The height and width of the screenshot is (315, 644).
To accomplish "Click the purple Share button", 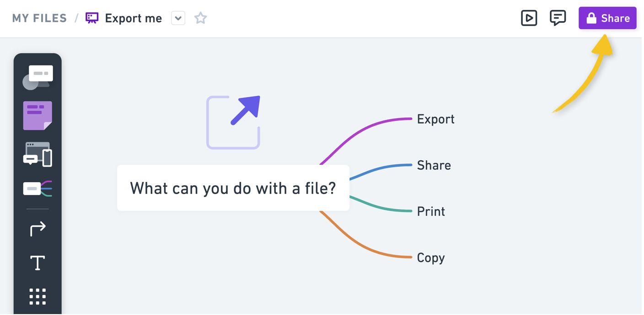I will (607, 18).
